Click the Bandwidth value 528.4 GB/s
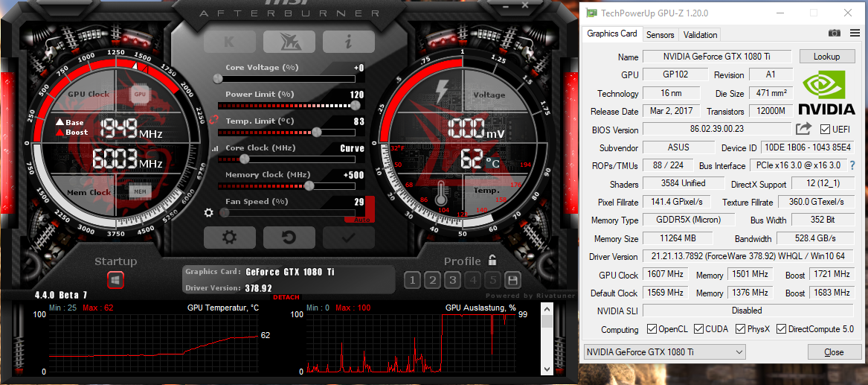868x385 pixels. tap(815, 238)
